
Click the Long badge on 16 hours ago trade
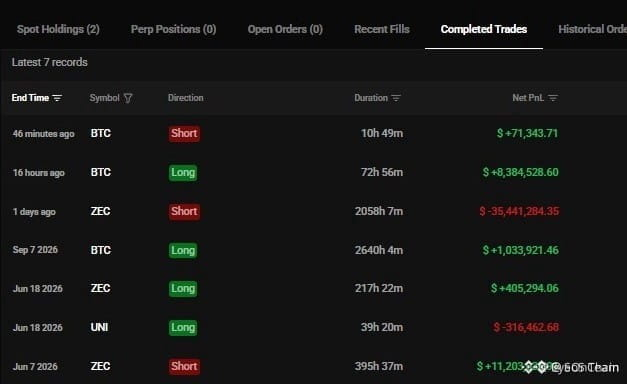pos(183,172)
